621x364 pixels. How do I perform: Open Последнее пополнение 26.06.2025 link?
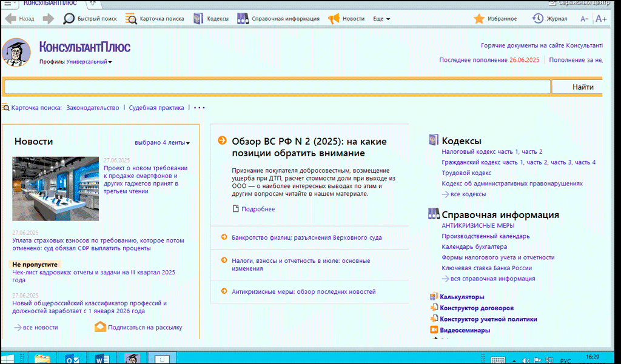pyautogui.click(x=489, y=60)
